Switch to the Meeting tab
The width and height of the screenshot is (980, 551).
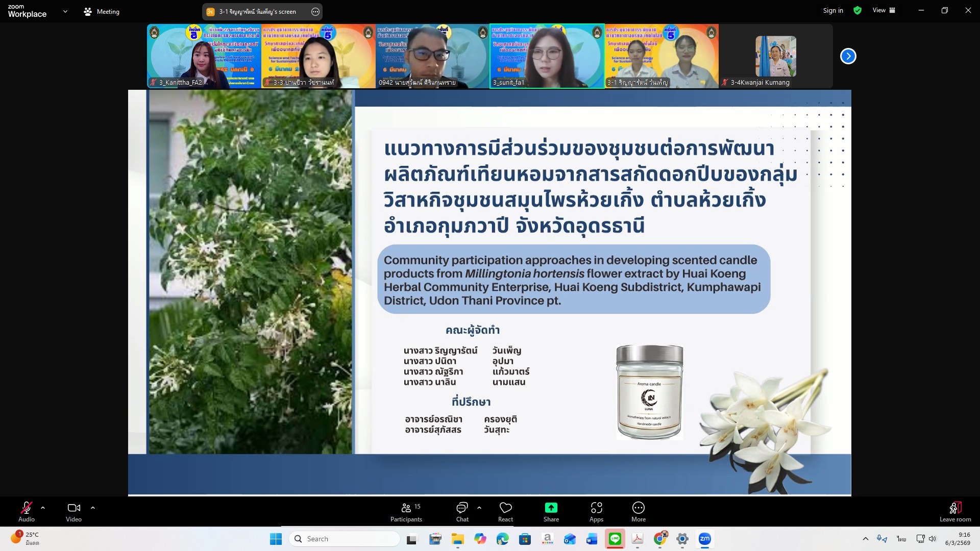pos(102,11)
